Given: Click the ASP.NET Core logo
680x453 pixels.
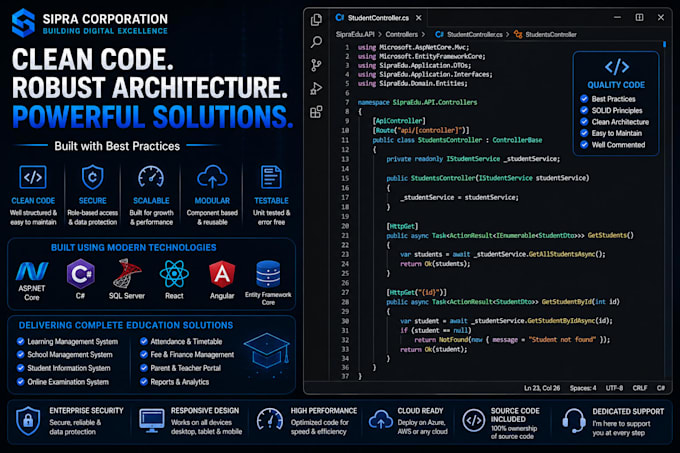Looking at the screenshot, I should (32, 271).
